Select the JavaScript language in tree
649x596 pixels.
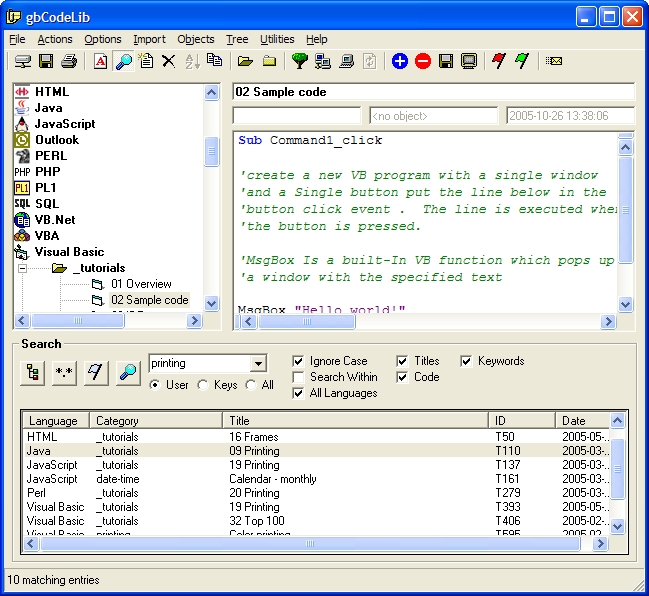tap(65, 124)
